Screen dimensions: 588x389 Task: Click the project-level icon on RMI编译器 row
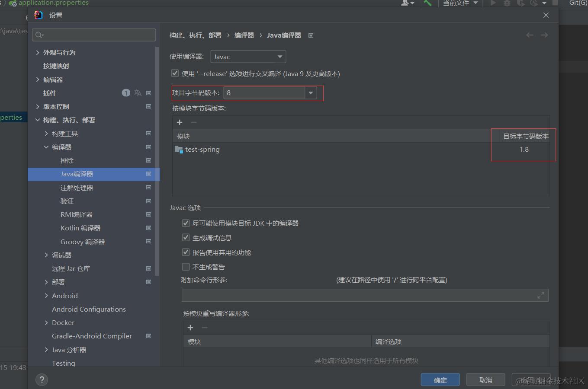click(x=148, y=214)
